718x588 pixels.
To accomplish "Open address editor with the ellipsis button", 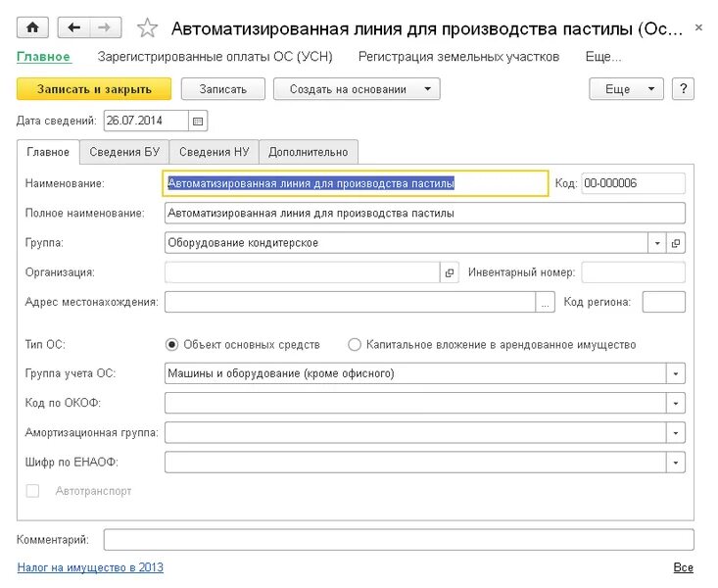I will pos(545,303).
